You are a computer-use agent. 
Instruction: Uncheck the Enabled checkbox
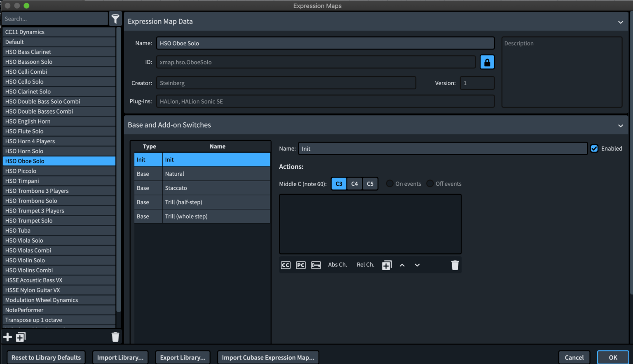point(594,149)
